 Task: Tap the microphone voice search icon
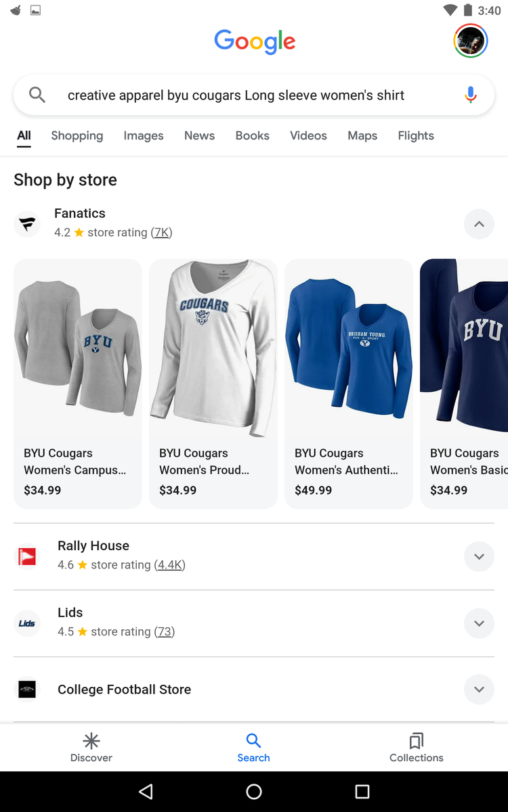tap(471, 95)
